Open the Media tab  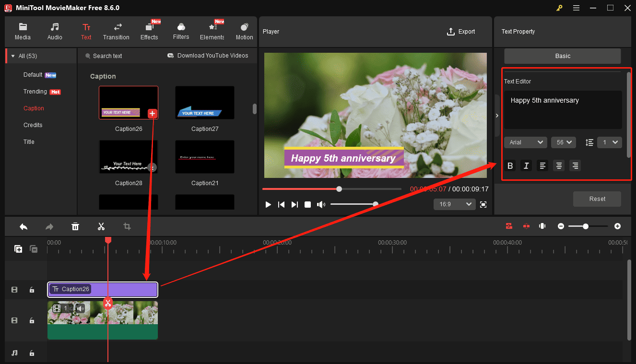tap(23, 32)
